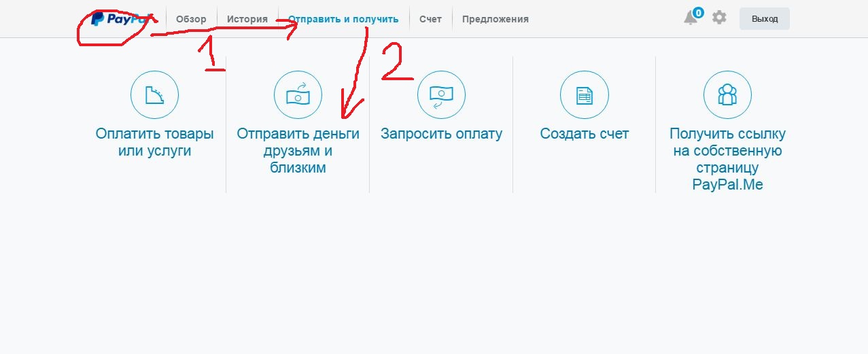
Task: Click the PayPal logo
Action: coord(120,19)
